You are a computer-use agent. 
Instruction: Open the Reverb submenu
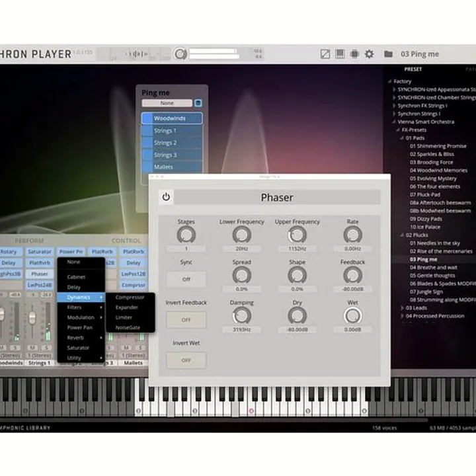pos(81,338)
